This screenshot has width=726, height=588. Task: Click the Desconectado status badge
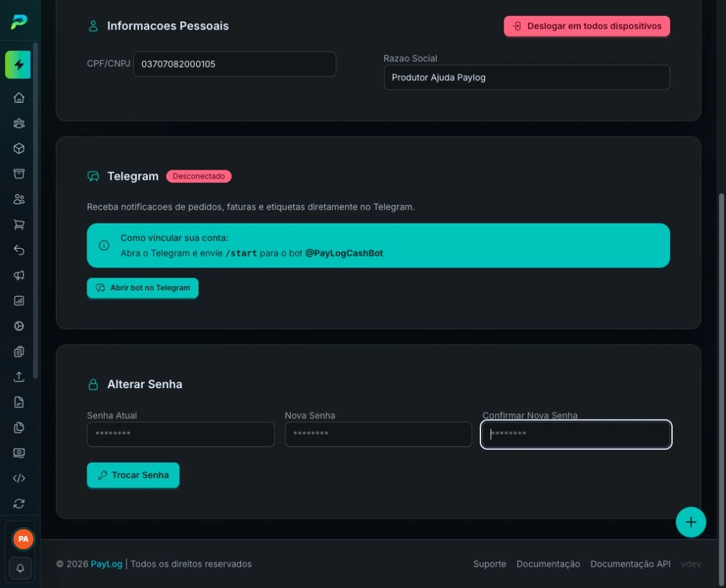coord(199,176)
